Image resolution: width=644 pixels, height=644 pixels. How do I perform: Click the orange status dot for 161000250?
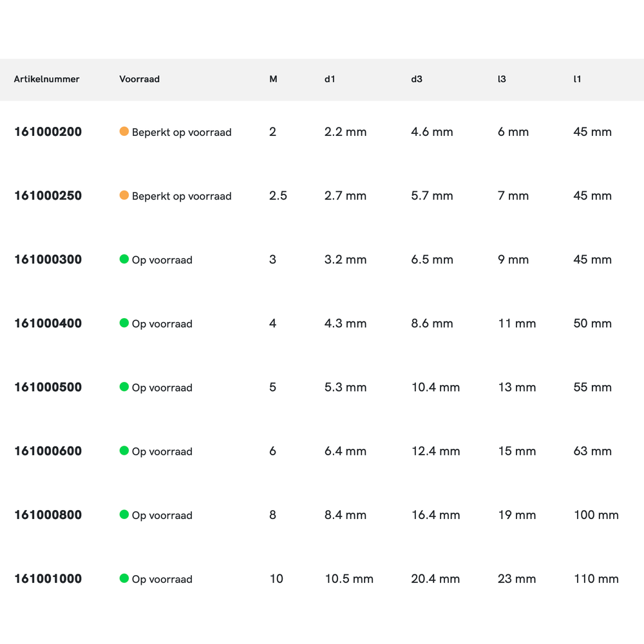124,195
